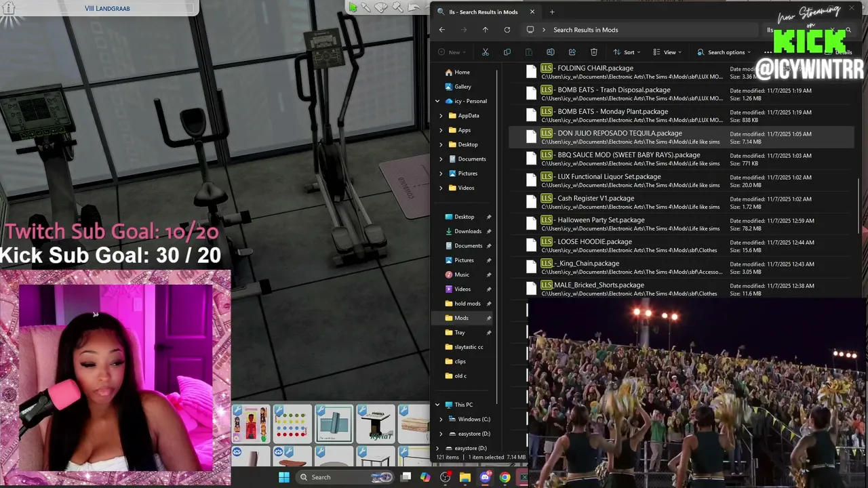Screen dimensions: 868x488
Task: Expand the Apps folder node
Action: pyautogui.click(x=441, y=130)
